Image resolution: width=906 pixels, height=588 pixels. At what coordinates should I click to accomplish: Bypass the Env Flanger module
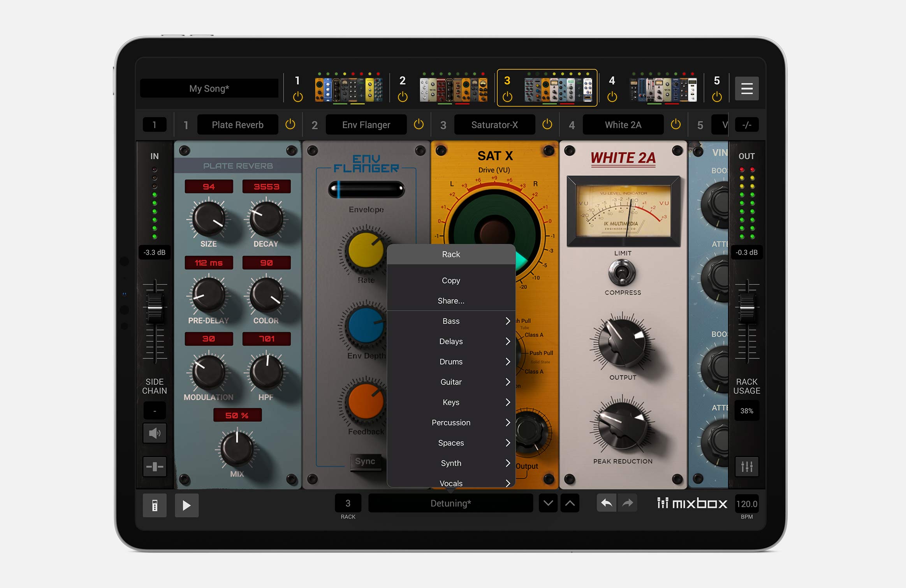(x=419, y=125)
